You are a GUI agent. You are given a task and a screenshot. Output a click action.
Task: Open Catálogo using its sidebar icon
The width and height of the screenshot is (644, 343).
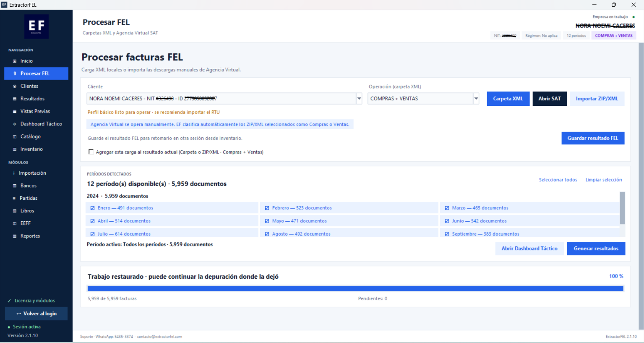pos(15,136)
